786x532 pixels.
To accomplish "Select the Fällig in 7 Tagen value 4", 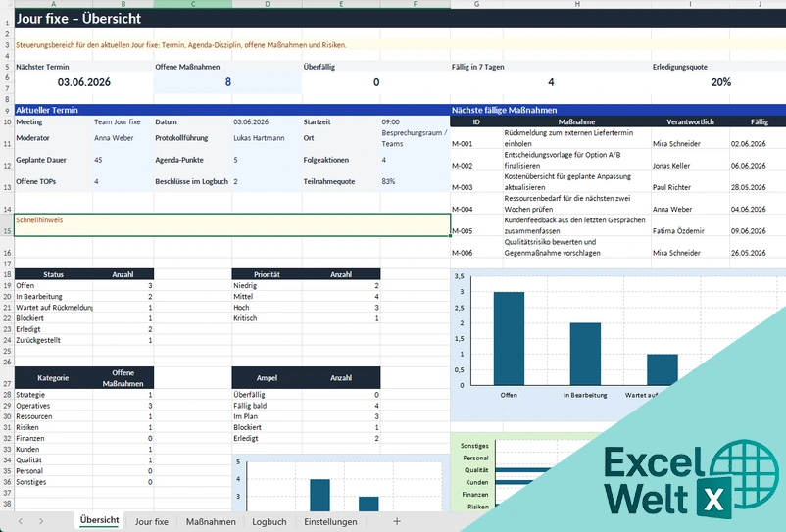I will tap(551, 82).
